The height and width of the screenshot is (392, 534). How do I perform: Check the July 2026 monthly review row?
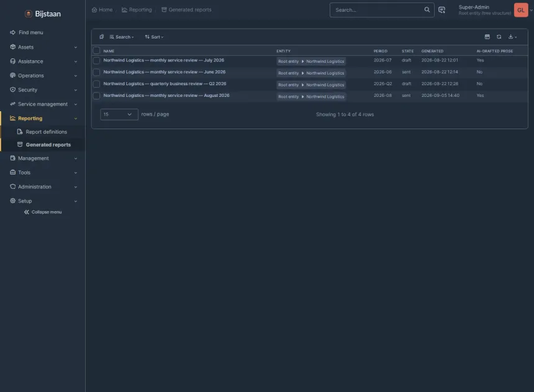click(x=97, y=61)
